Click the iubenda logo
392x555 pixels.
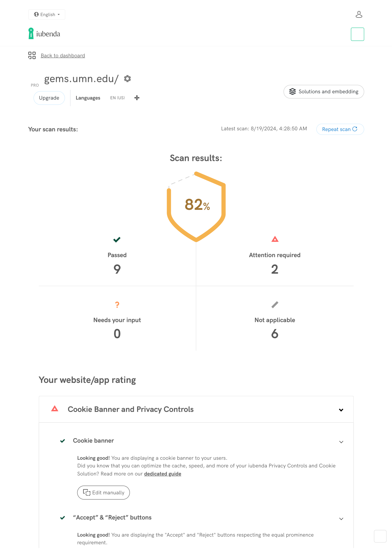(44, 34)
